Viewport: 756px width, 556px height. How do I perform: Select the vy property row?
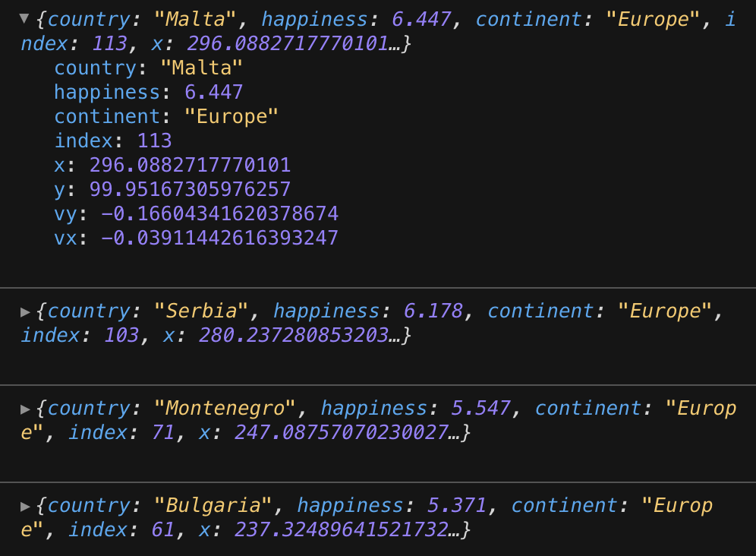coord(197,213)
